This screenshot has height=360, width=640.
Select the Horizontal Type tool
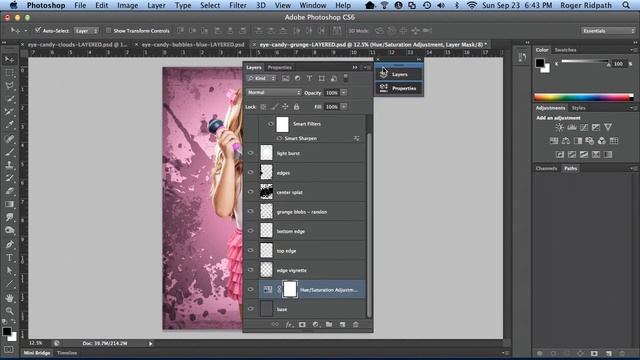(9, 257)
